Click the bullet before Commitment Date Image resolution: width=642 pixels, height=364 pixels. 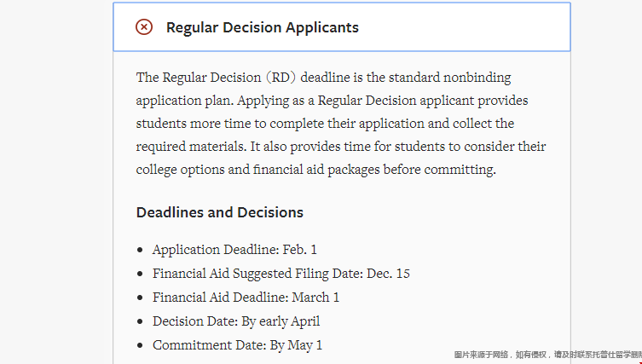coord(141,345)
